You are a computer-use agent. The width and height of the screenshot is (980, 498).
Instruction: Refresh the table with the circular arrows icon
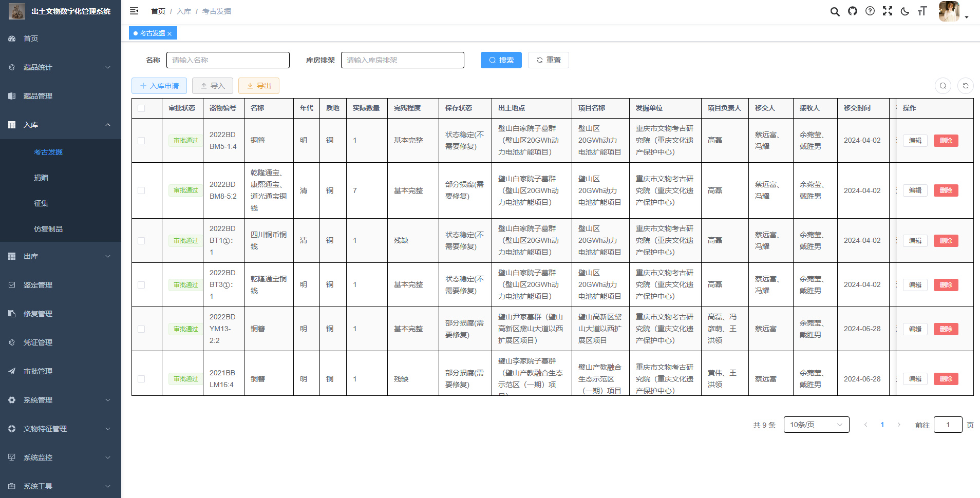tap(966, 86)
